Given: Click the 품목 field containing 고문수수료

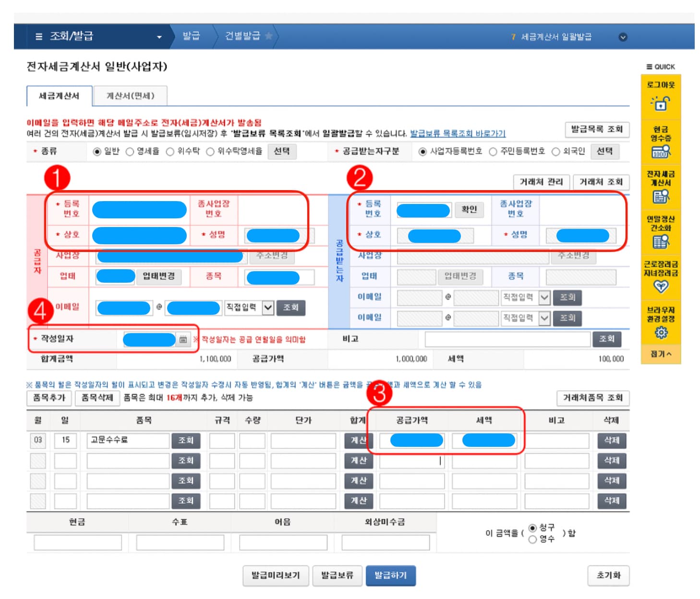Looking at the screenshot, I should (x=128, y=441).
